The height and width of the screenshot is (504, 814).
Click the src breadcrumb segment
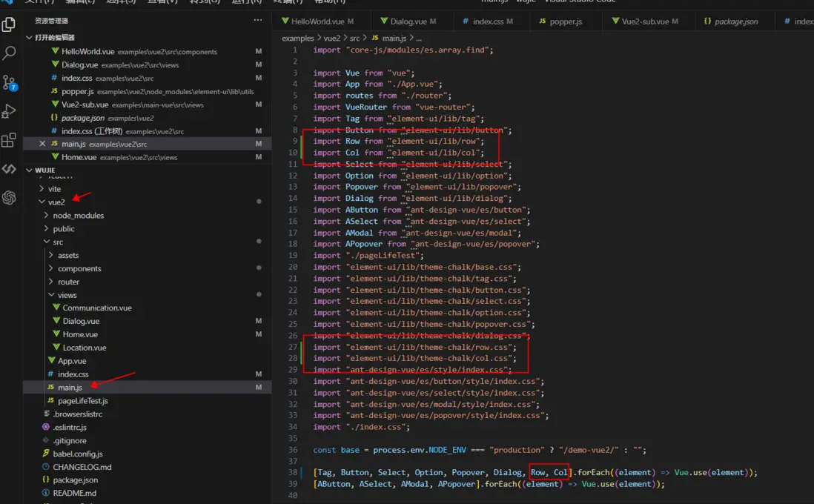tap(354, 38)
